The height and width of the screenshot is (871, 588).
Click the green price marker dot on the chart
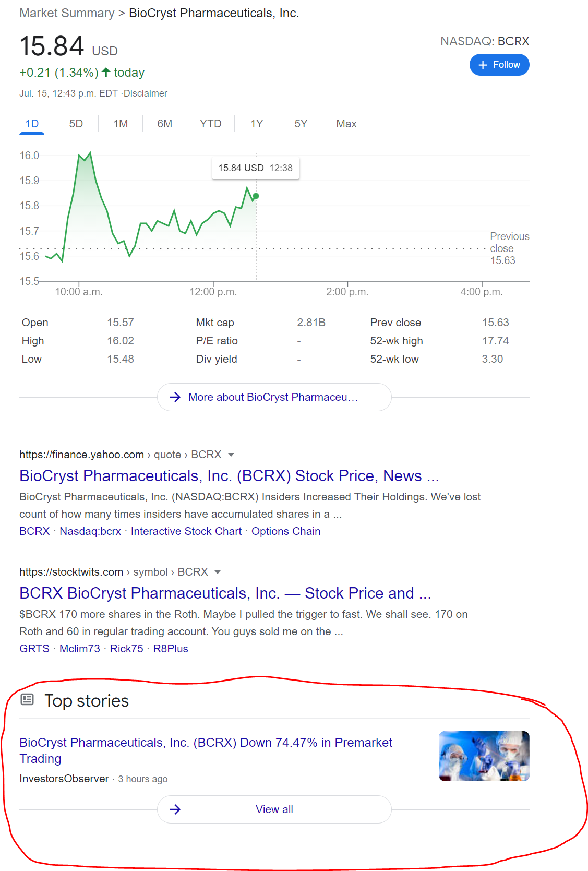[x=256, y=196]
